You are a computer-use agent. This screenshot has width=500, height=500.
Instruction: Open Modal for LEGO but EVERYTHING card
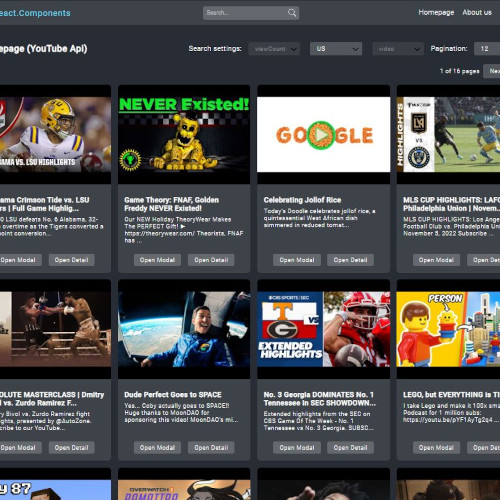pyautogui.click(x=436, y=448)
